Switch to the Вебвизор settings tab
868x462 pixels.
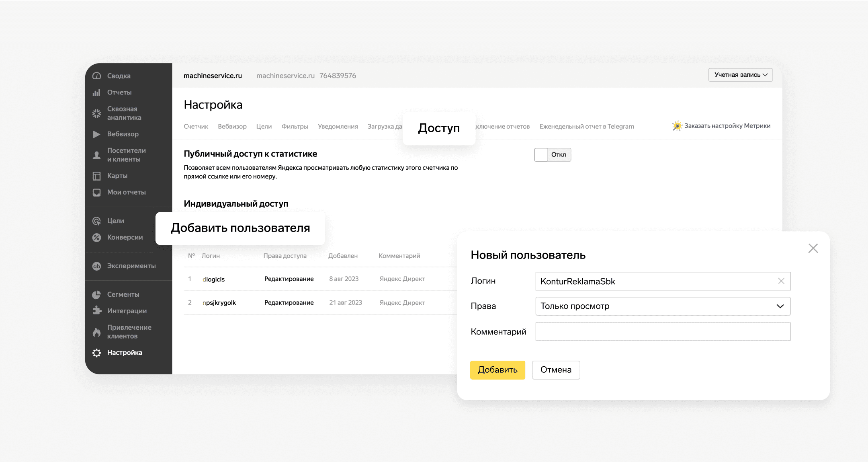coord(232,126)
